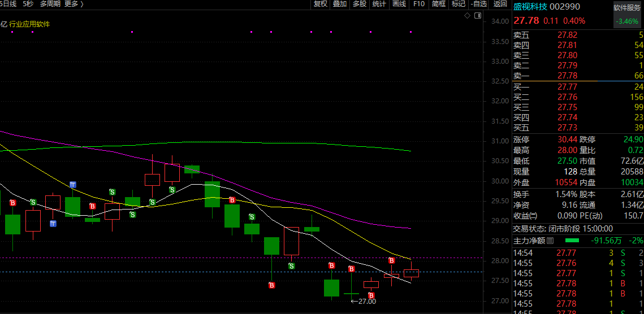
Task: Open the 复权 adjustment option
Action: pos(321,4)
